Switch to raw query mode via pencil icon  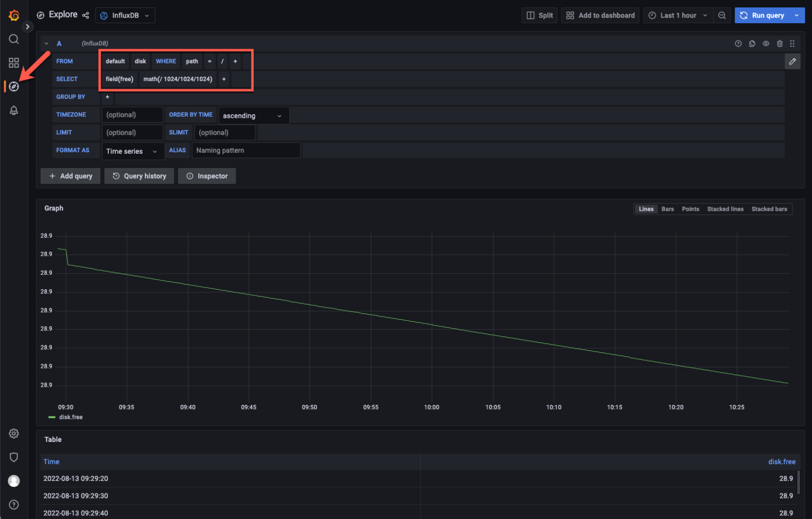click(x=792, y=61)
